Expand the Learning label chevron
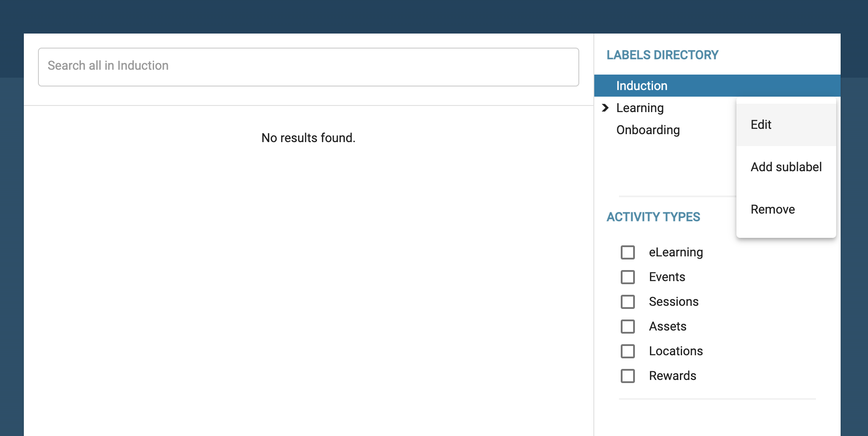 tap(605, 108)
